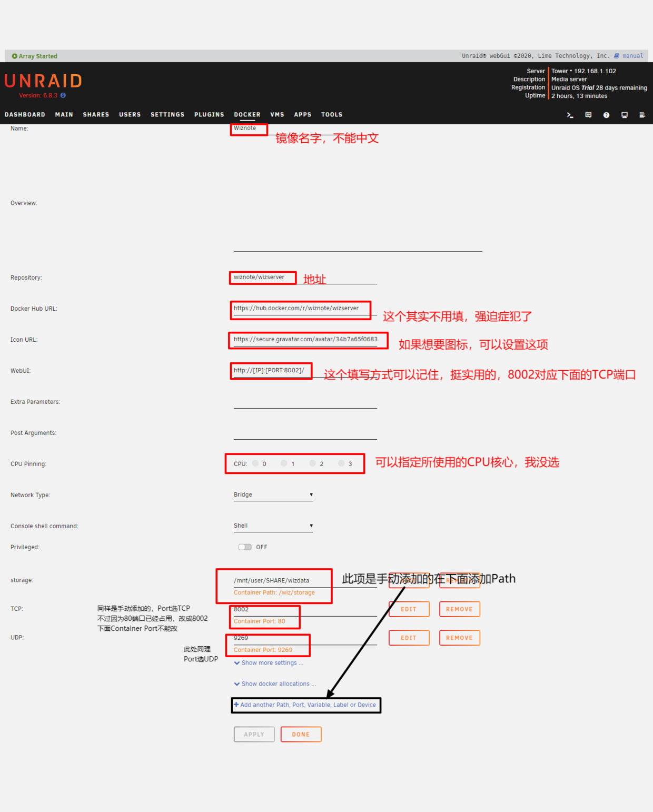Toggle CPU core 2 pinning
This screenshot has width=653, height=812.
tap(312, 463)
